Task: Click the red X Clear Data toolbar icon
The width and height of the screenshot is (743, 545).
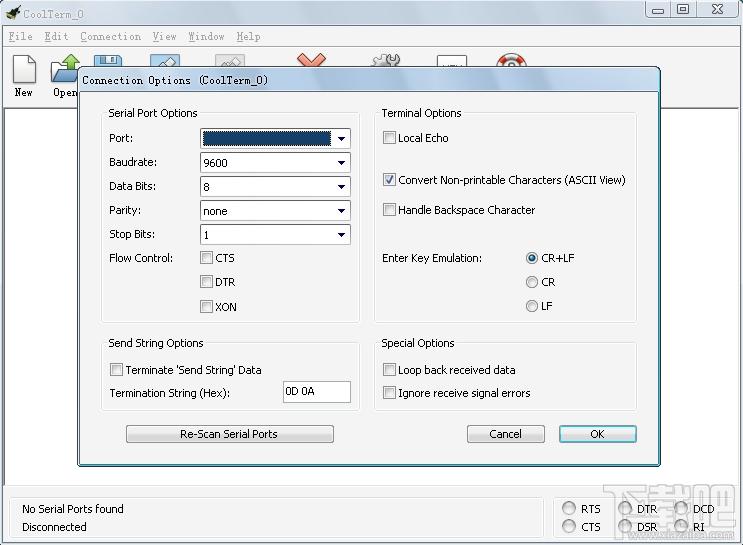Action: click(311, 60)
